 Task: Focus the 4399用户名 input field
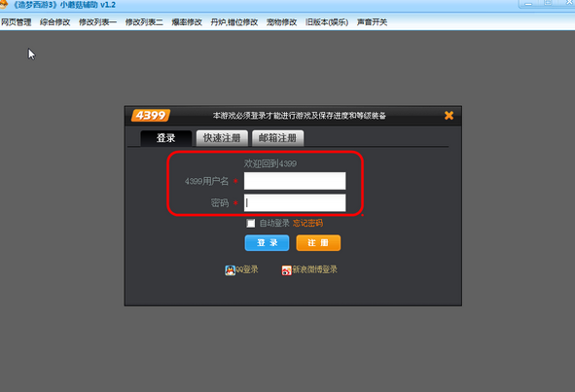point(295,181)
